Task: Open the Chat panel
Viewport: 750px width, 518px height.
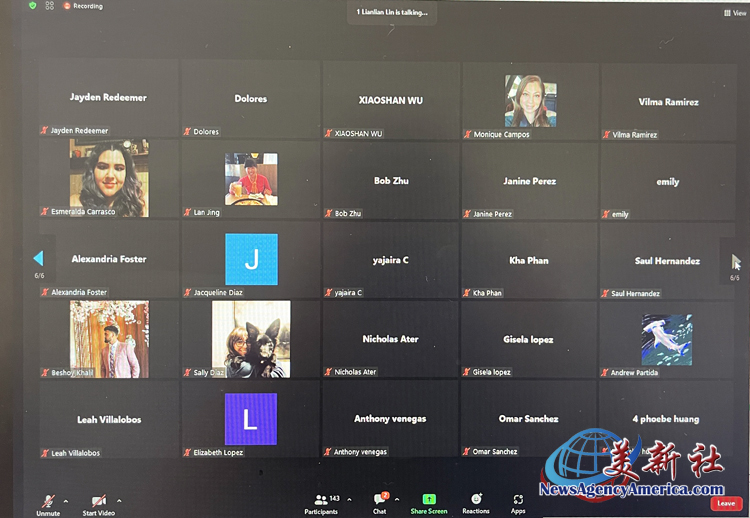Action: [x=380, y=504]
